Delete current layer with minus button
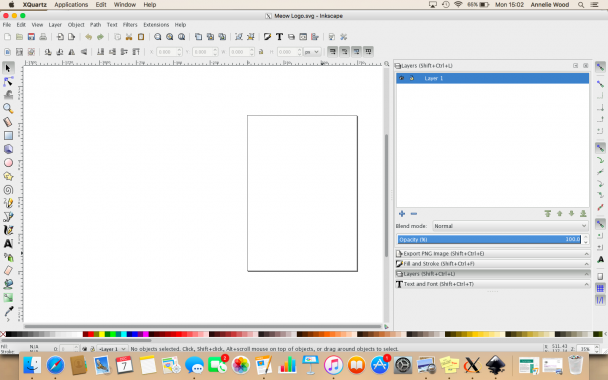The width and height of the screenshot is (608, 380). (414, 214)
